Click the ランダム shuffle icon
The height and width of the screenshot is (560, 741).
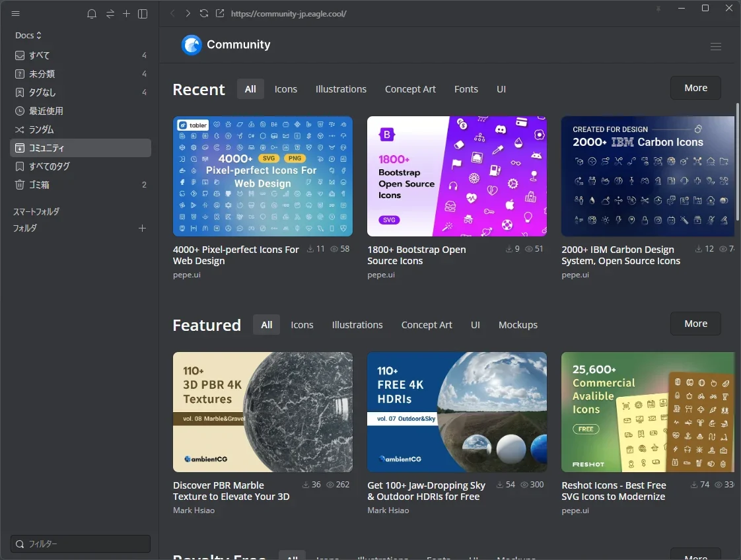pos(19,129)
